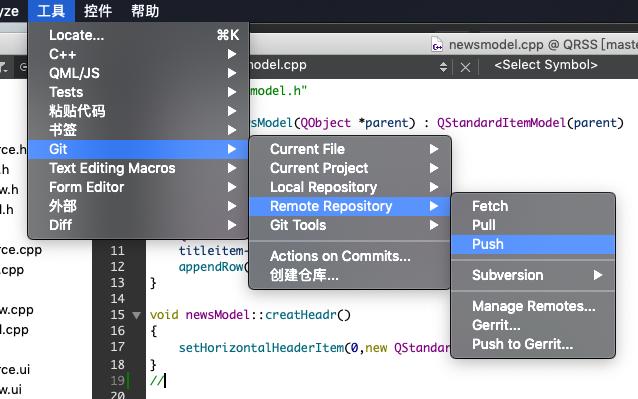Open the 帮助 menu

pyautogui.click(x=145, y=11)
